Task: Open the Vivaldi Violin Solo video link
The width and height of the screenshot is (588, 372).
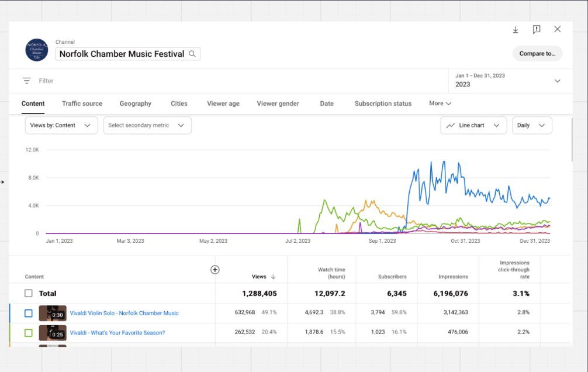Action: (124, 314)
